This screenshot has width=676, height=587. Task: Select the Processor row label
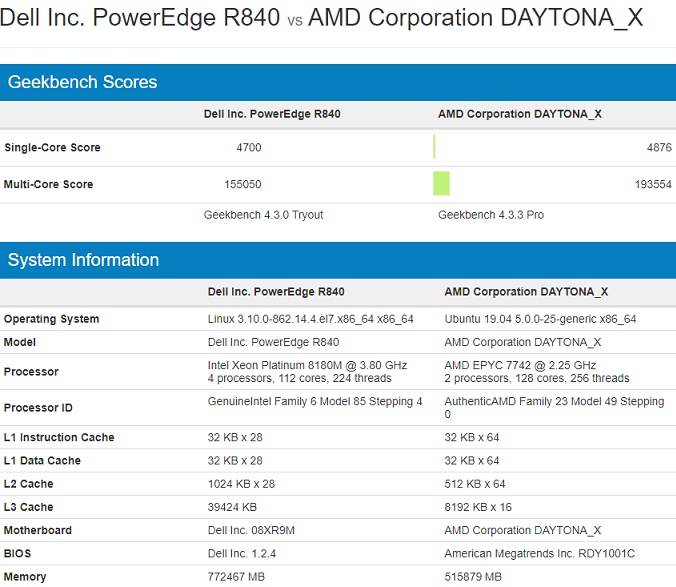pos(31,372)
